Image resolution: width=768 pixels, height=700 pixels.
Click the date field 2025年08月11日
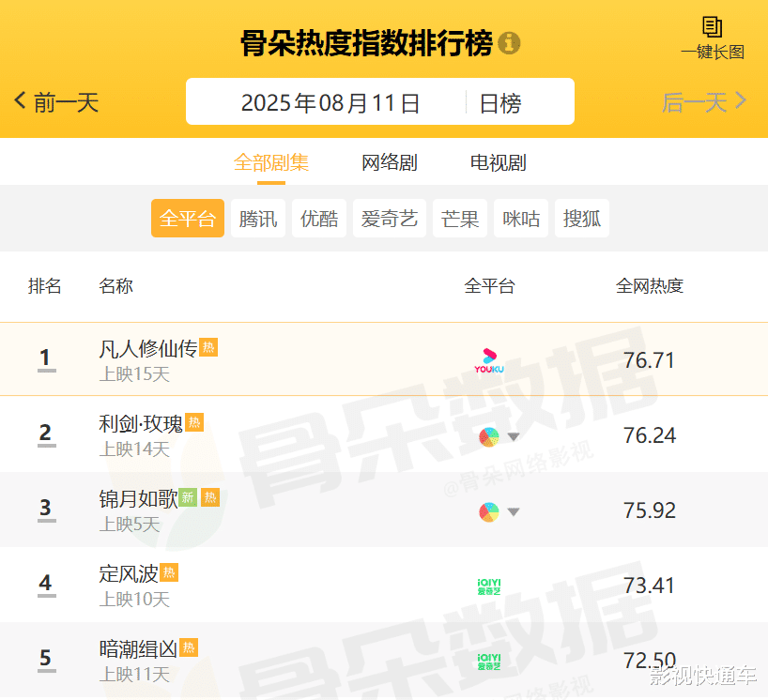[330, 103]
